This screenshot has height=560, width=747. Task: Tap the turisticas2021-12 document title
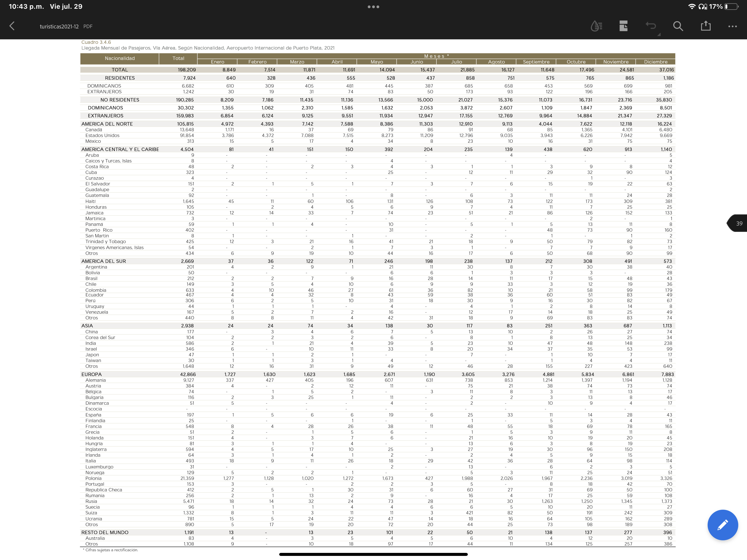coord(59,26)
